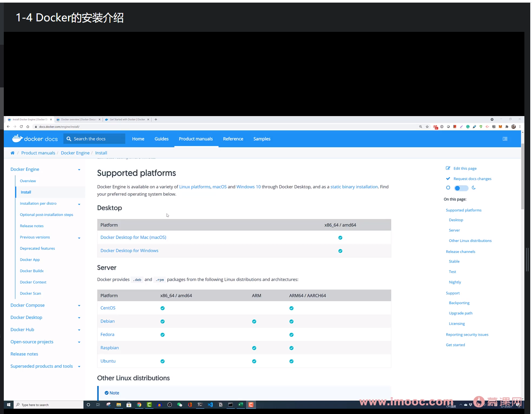Image resolution: width=532 pixels, height=414 pixels.
Task: Focus the Search the docs field
Action: pyautogui.click(x=94, y=139)
